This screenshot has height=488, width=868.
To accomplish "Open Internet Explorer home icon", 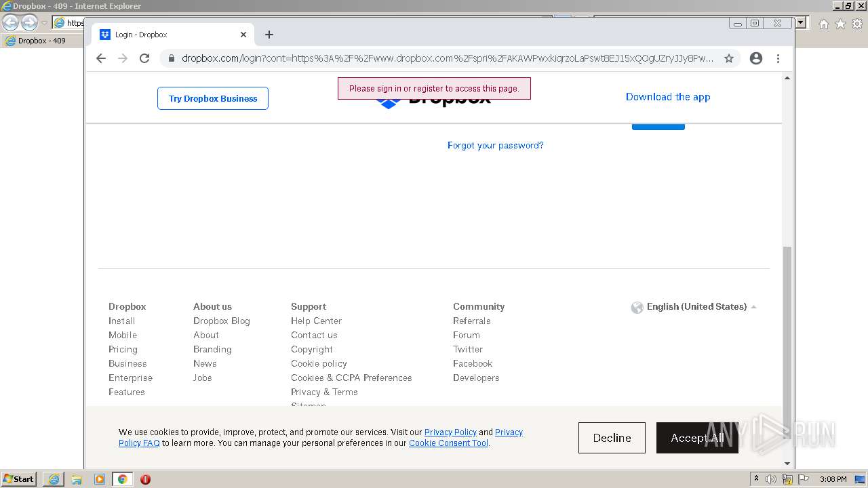I will tap(824, 24).
